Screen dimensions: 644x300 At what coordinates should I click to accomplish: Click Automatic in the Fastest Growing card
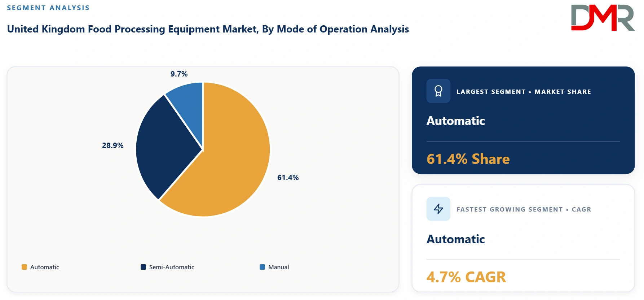click(x=456, y=239)
